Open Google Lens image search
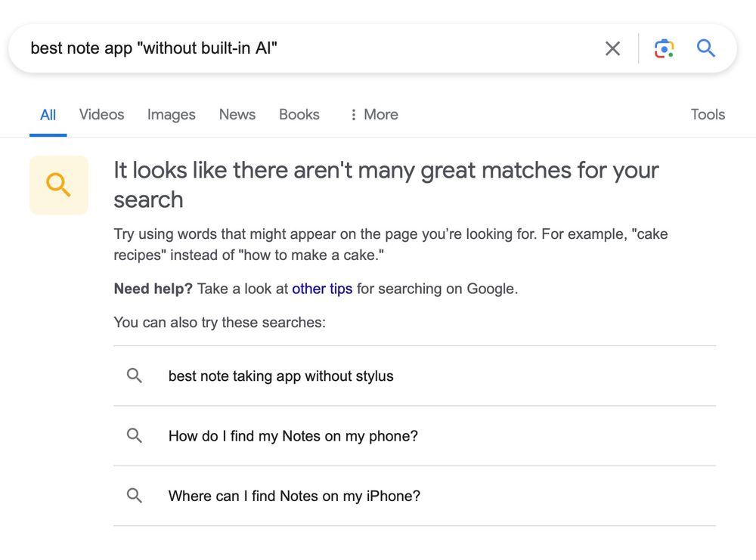 [664, 48]
